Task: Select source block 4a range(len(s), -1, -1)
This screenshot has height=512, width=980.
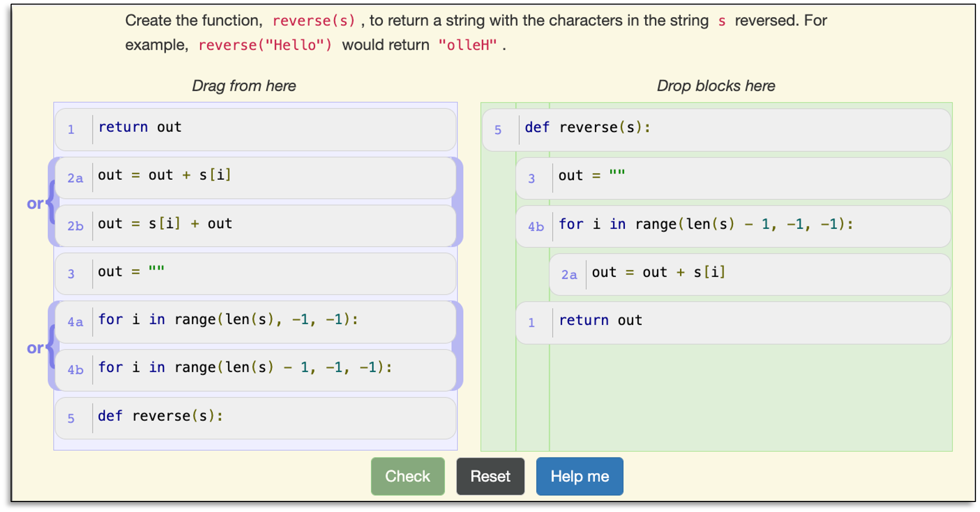Action: tap(255, 322)
